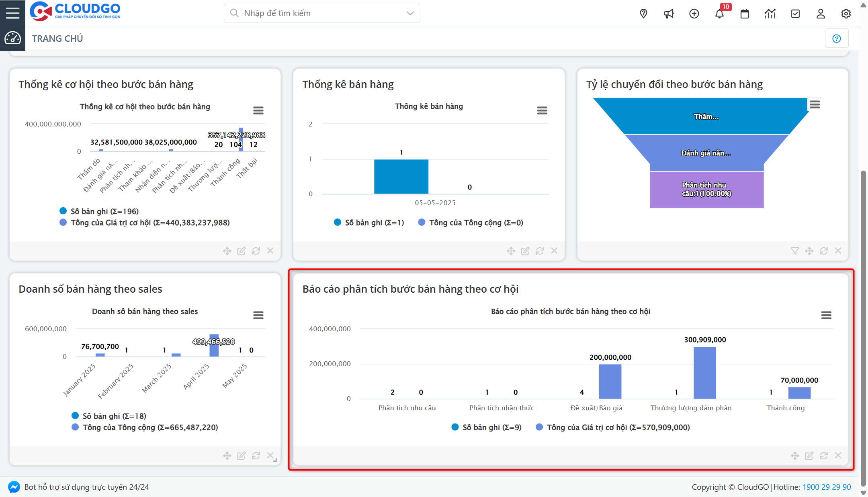Click the quick create plus icon
The image size is (868, 497).
(x=694, y=14)
